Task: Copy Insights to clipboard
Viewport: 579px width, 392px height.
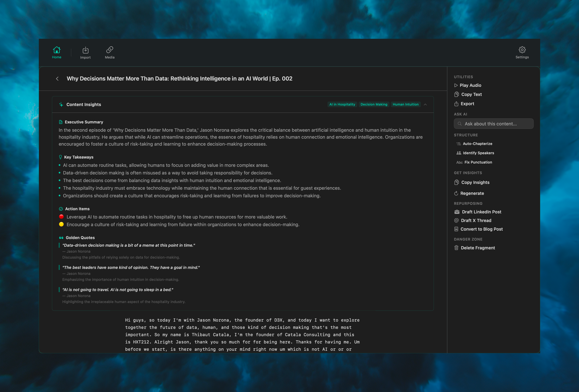Action: pos(475,182)
